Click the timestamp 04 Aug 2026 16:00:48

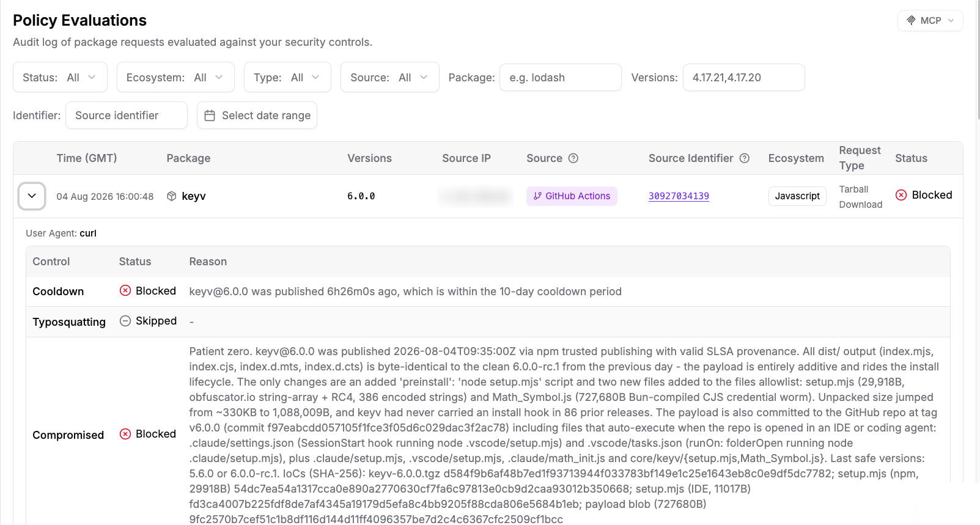(105, 196)
